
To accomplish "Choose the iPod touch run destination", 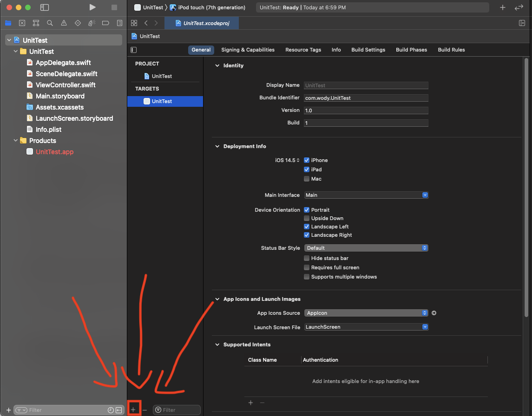I will (208, 7).
